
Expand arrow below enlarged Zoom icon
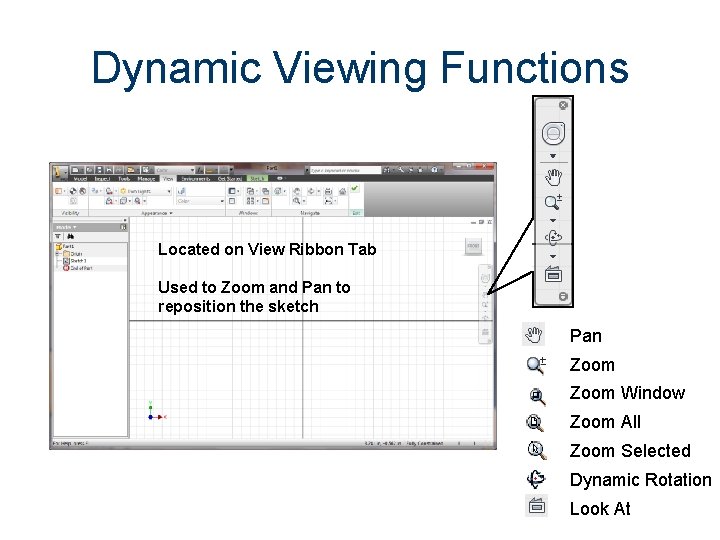tap(553, 220)
